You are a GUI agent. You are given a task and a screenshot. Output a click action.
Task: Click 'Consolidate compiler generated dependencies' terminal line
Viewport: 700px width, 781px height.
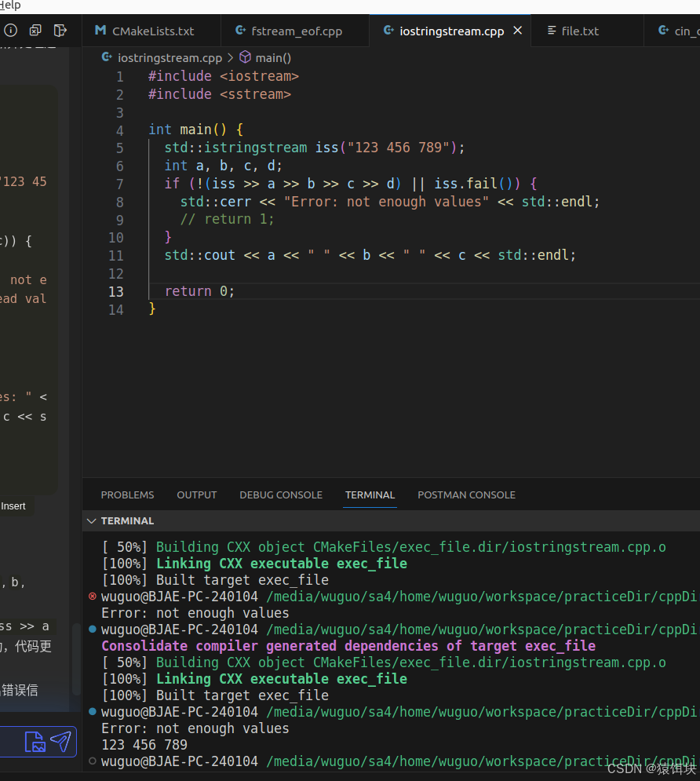pos(348,645)
